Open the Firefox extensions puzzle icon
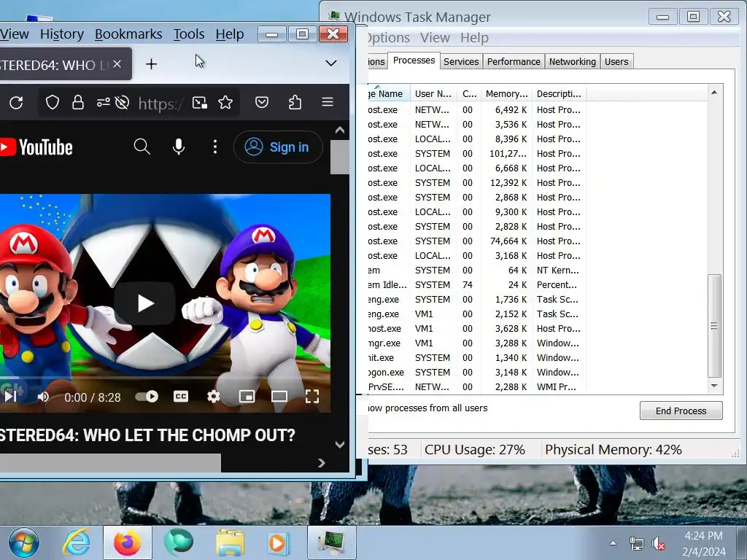Image resolution: width=747 pixels, height=560 pixels. 295,102
